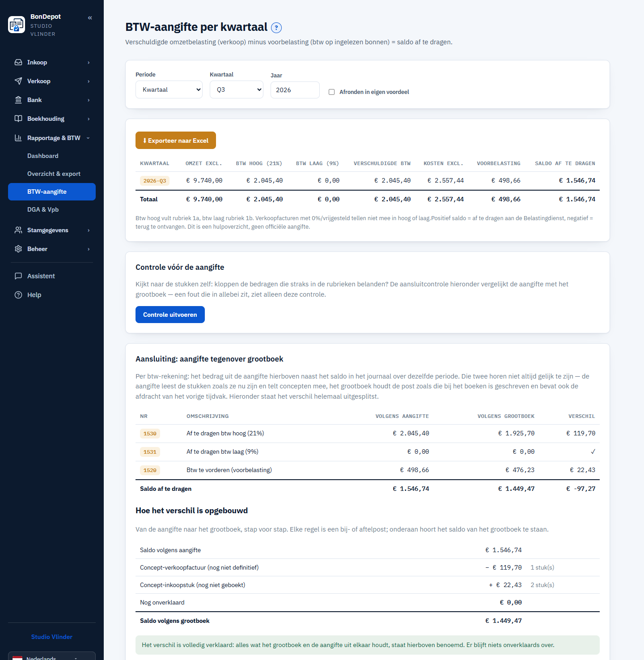Expand the Stamgegevens menu chevron
Viewport: 644px width, 660px height.
(x=89, y=230)
